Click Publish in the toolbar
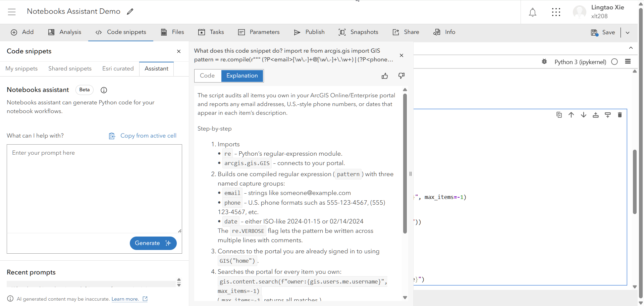The width and height of the screenshot is (644, 306). 309,32
